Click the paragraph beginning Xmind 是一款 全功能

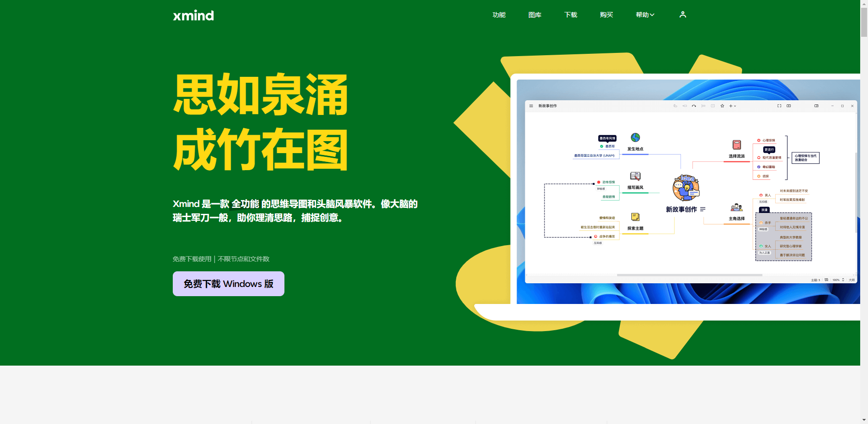click(295, 211)
